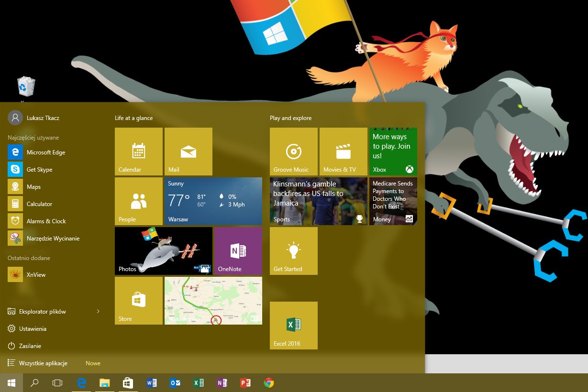Launch Excel 2016 tile
Screen dimensions: 588x392
coord(294,326)
